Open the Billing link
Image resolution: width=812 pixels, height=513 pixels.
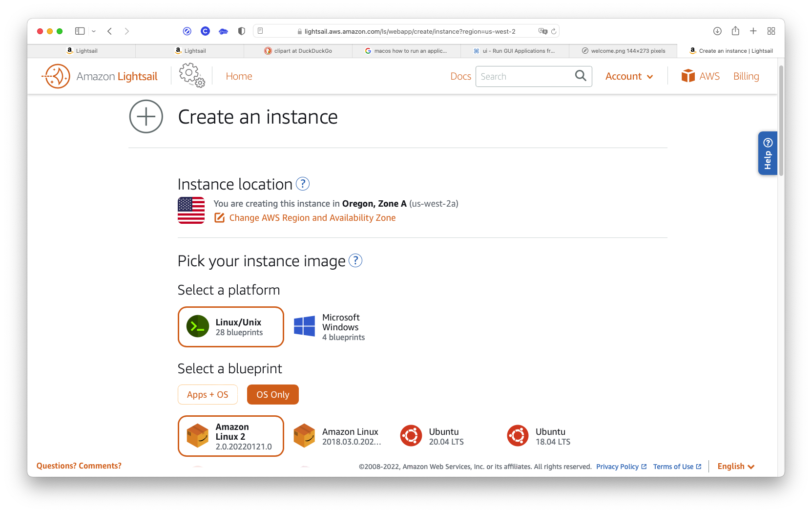point(746,76)
